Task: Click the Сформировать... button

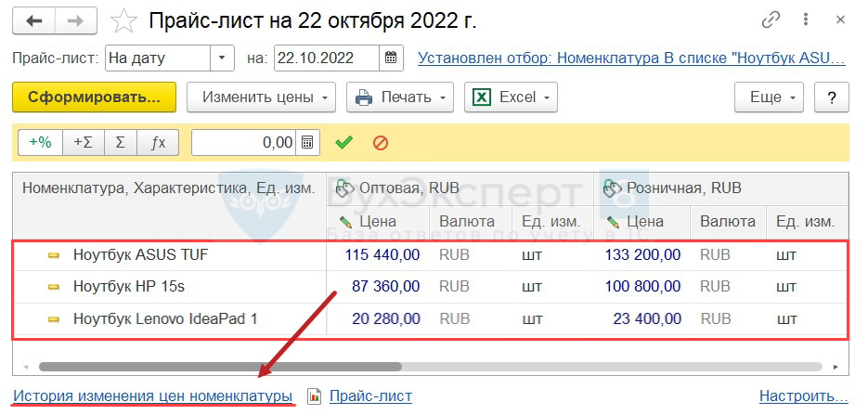Action: click(x=94, y=97)
